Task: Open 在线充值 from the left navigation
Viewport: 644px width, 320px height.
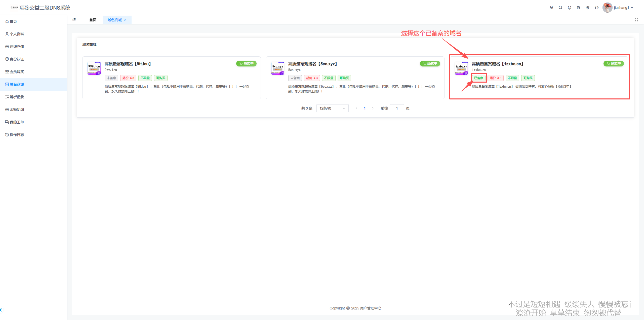Action: point(17,46)
